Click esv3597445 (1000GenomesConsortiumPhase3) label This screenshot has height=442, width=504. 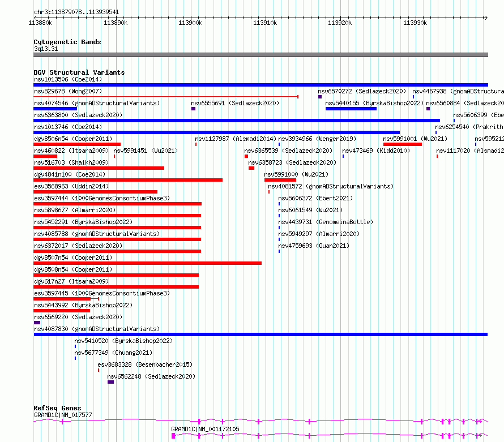(x=102, y=293)
